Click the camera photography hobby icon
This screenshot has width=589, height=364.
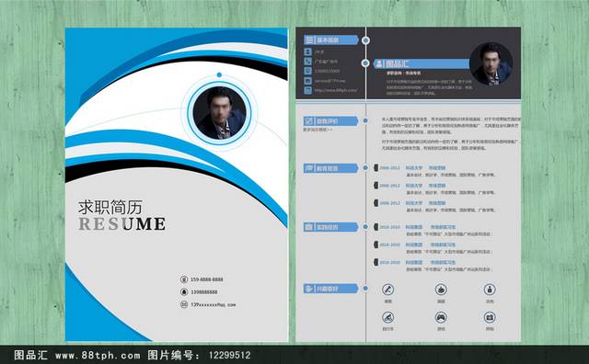click(x=490, y=317)
